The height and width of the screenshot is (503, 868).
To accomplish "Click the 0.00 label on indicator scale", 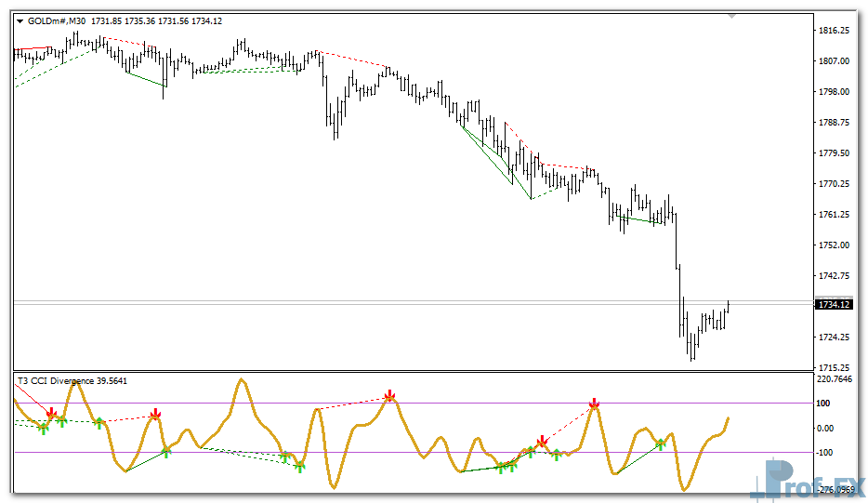I will [x=826, y=429].
